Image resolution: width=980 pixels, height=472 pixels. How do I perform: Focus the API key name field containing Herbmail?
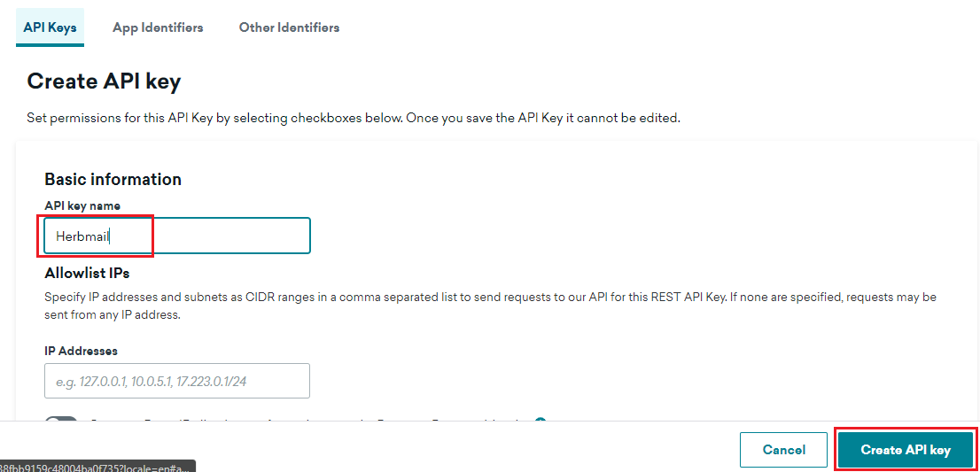(x=177, y=236)
